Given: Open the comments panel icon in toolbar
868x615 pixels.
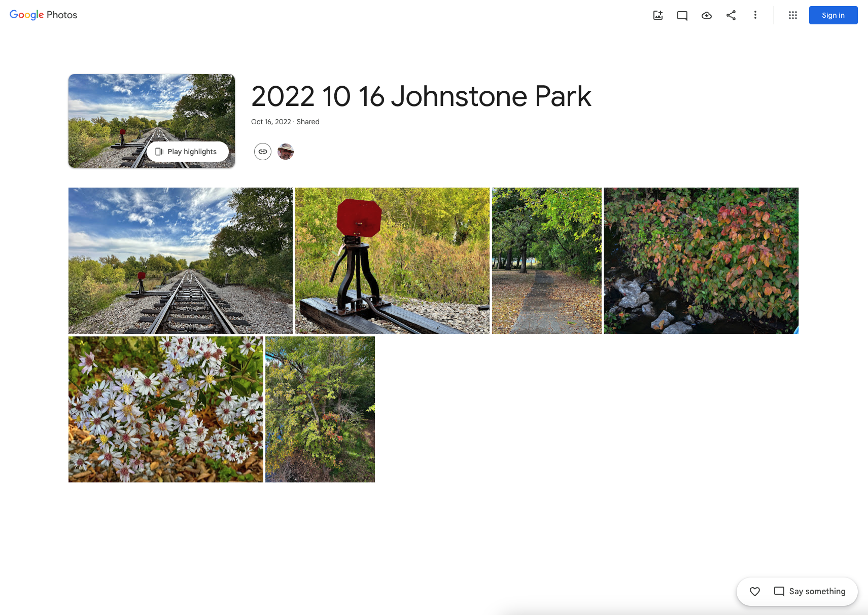Looking at the screenshot, I should click(x=682, y=15).
